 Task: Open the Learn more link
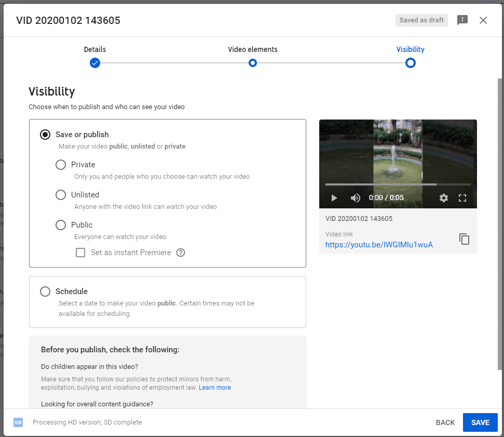click(215, 388)
